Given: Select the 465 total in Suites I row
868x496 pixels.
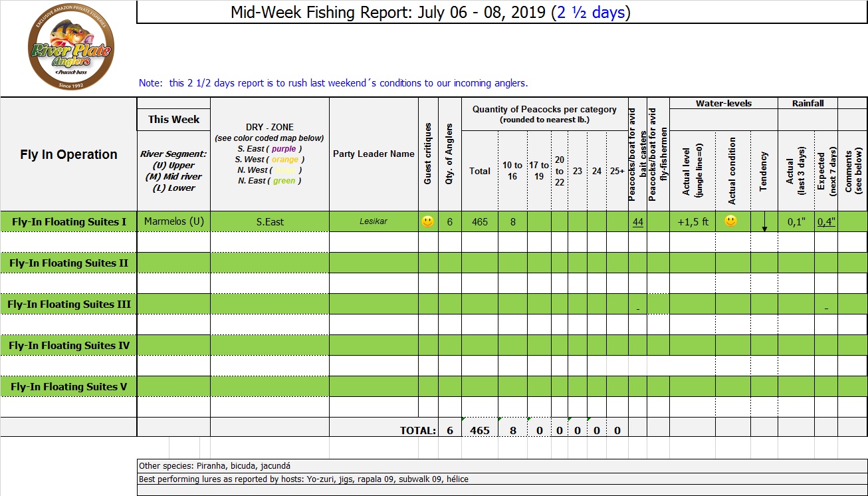Looking at the screenshot, I should tap(479, 222).
